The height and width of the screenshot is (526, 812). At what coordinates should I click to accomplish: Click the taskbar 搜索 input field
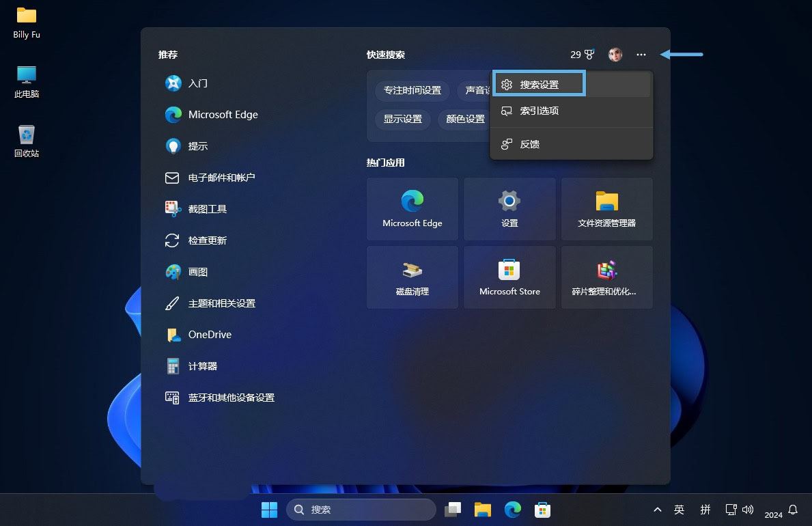click(361, 509)
